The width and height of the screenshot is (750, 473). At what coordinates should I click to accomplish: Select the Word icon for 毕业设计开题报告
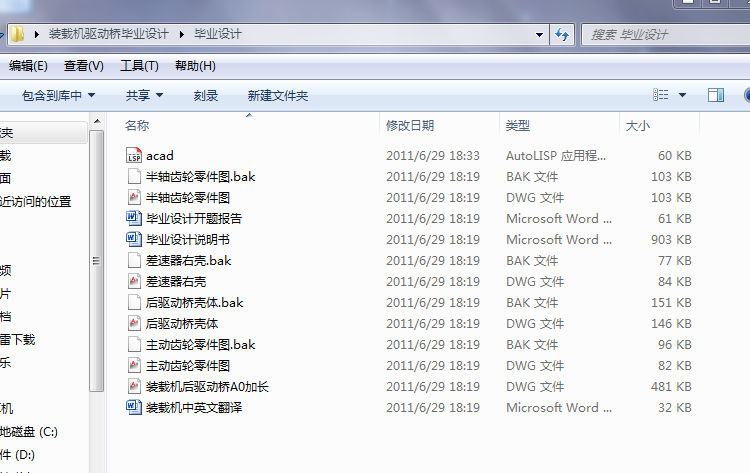(134, 219)
